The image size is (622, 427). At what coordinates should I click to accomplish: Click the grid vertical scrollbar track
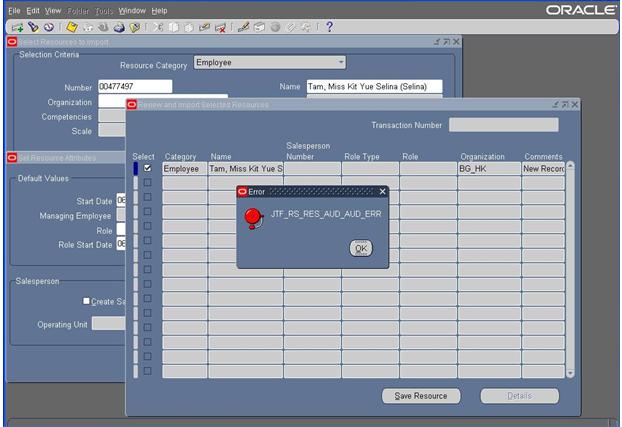pos(570,269)
